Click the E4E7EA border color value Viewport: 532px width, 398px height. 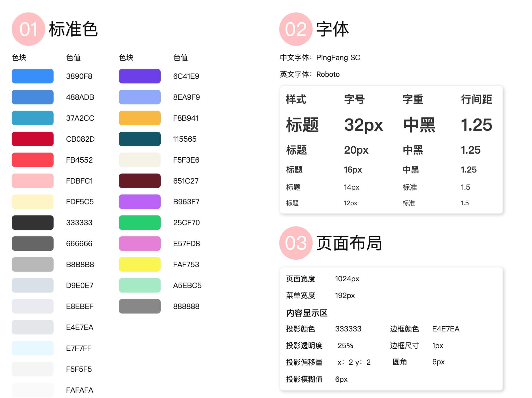pyautogui.click(x=445, y=329)
